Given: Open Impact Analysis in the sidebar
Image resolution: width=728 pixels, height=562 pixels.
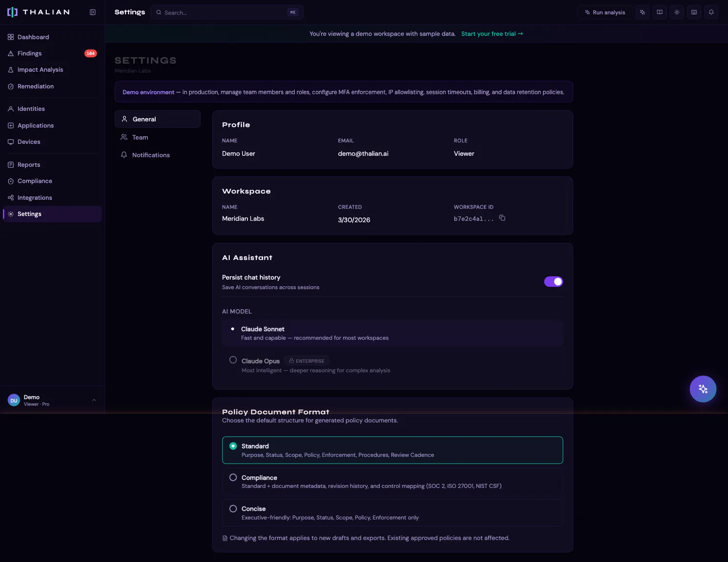Looking at the screenshot, I should 52,70.
